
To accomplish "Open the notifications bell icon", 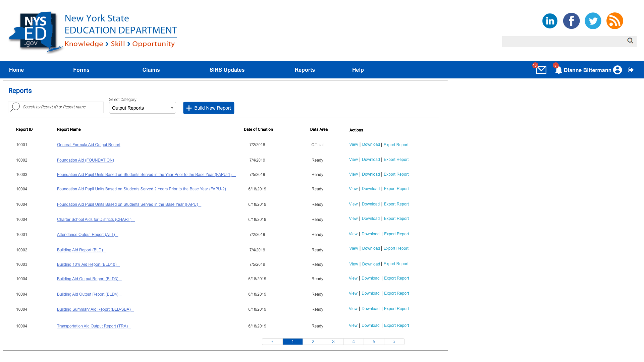I will [558, 70].
